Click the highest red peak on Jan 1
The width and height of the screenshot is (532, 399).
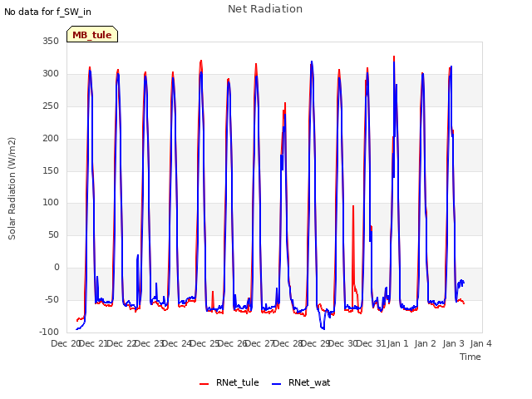coord(394,57)
